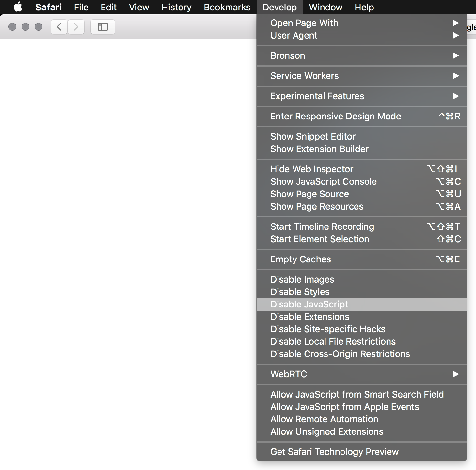Toggle Allow JavaScript from Apple Events
The image size is (476, 470).
[x=362, y=407]
